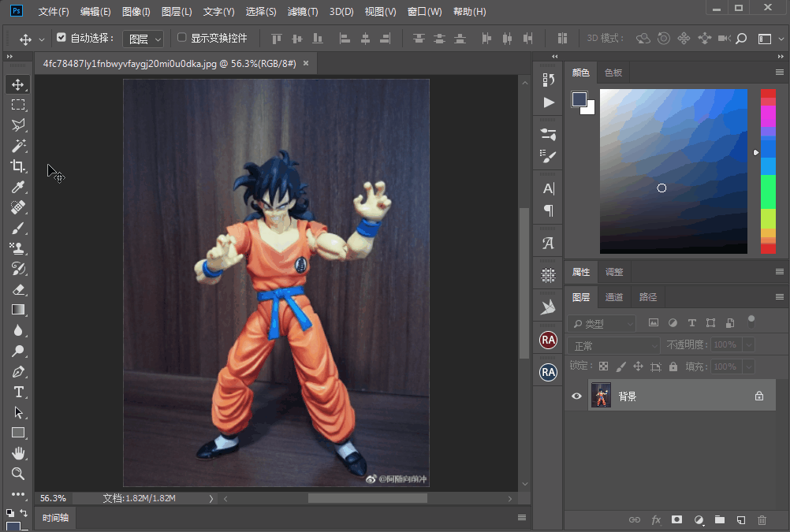Select the Rectangle shape tool
Screen dimensions: 790x532
pyautogui.click(x=18, y=433)
